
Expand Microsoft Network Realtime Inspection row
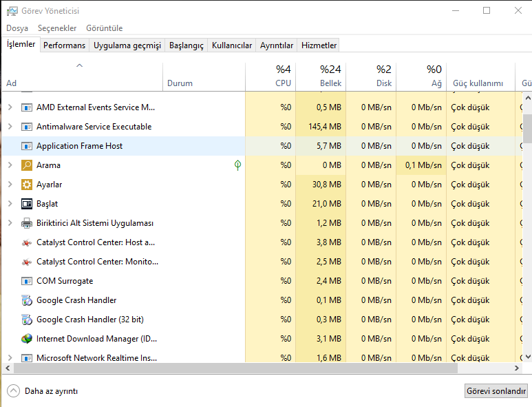point(10,358)
